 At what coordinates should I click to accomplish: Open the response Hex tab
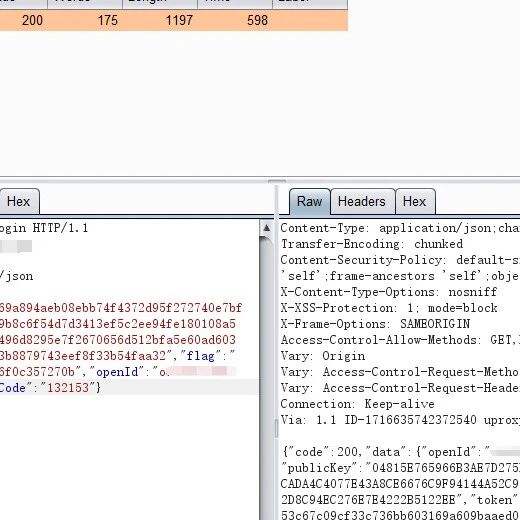[415, 201]
